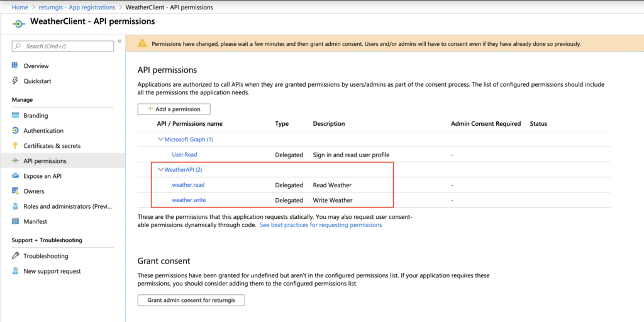Click the Overview grid icon
Image resolution: width=644 pixels, height=322 pixels.
tap(15, 65)
